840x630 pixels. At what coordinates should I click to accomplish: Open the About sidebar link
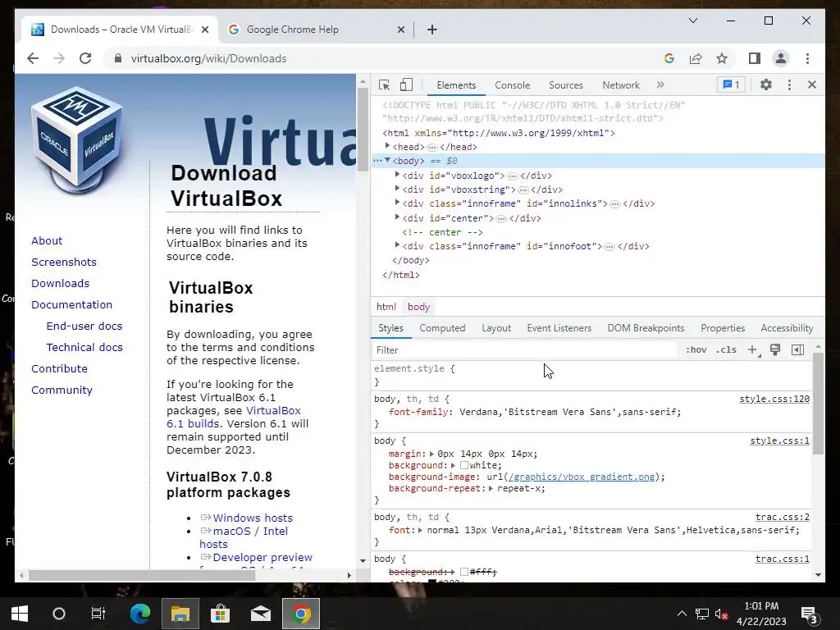coord(47,240)
